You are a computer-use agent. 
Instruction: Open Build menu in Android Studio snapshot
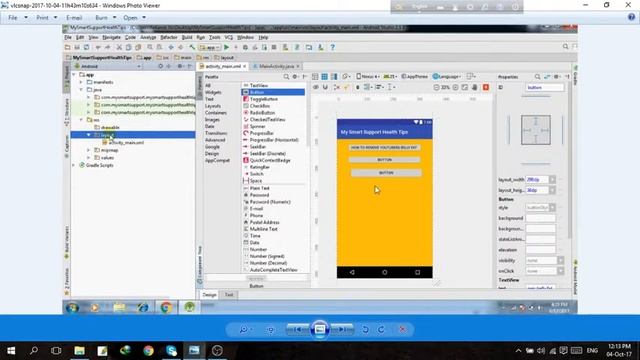(187, 37)
